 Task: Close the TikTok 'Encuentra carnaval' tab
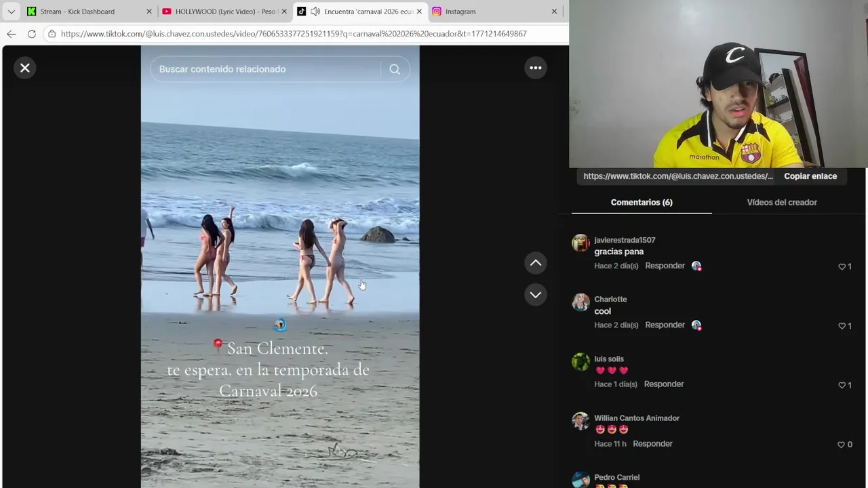point(419,12)
